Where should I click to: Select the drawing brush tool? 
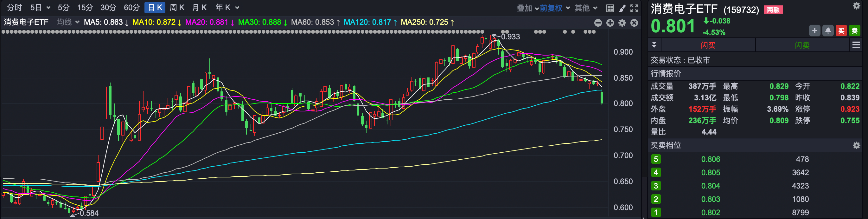[622, 8]
